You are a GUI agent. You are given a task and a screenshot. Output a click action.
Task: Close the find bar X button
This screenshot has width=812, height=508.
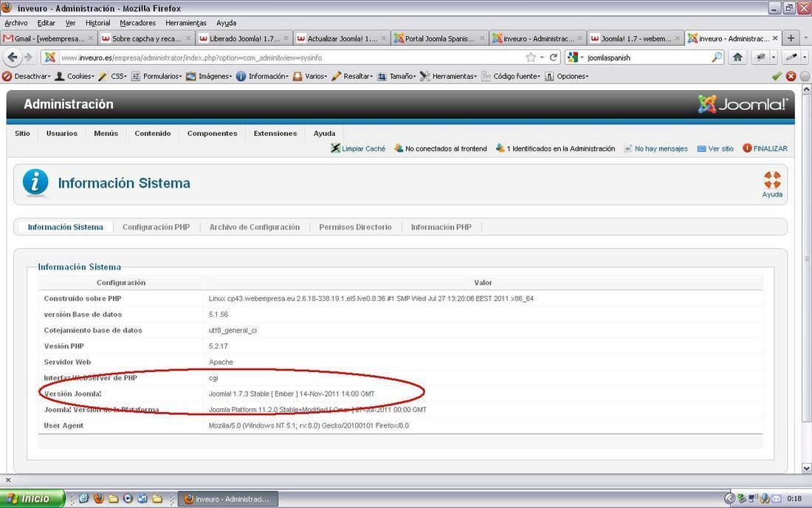pos(8,480)
